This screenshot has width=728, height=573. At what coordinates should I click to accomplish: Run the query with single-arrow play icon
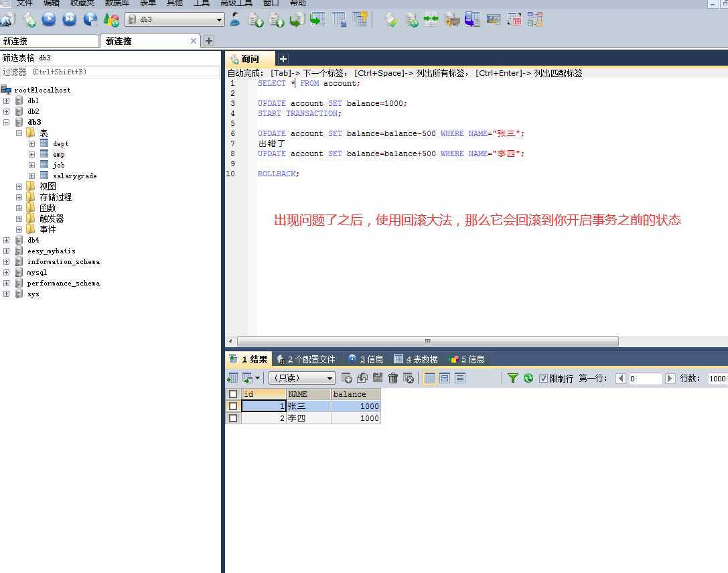[49, 19]
